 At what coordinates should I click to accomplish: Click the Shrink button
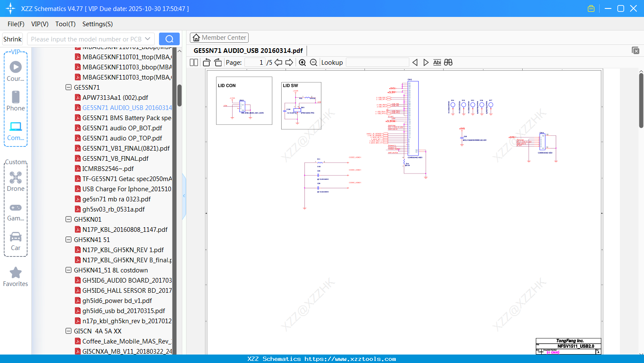coord(13,39)
